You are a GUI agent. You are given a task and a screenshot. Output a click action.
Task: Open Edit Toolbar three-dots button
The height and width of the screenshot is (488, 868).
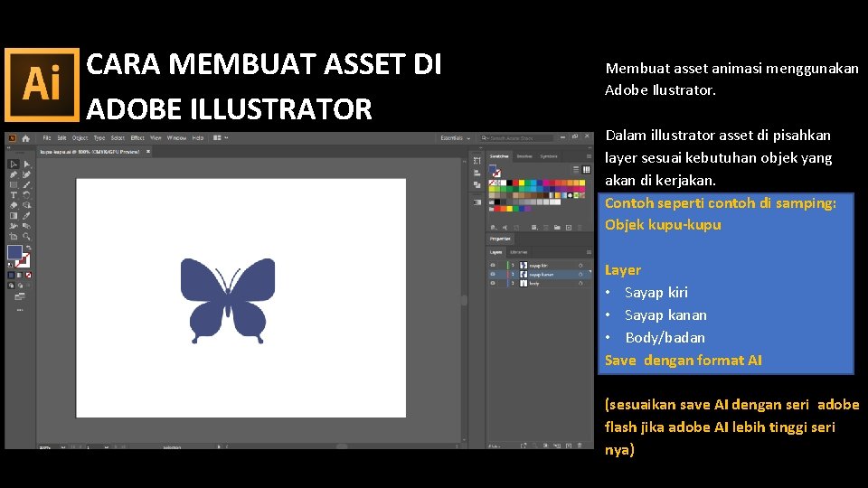tap(20, 310)
